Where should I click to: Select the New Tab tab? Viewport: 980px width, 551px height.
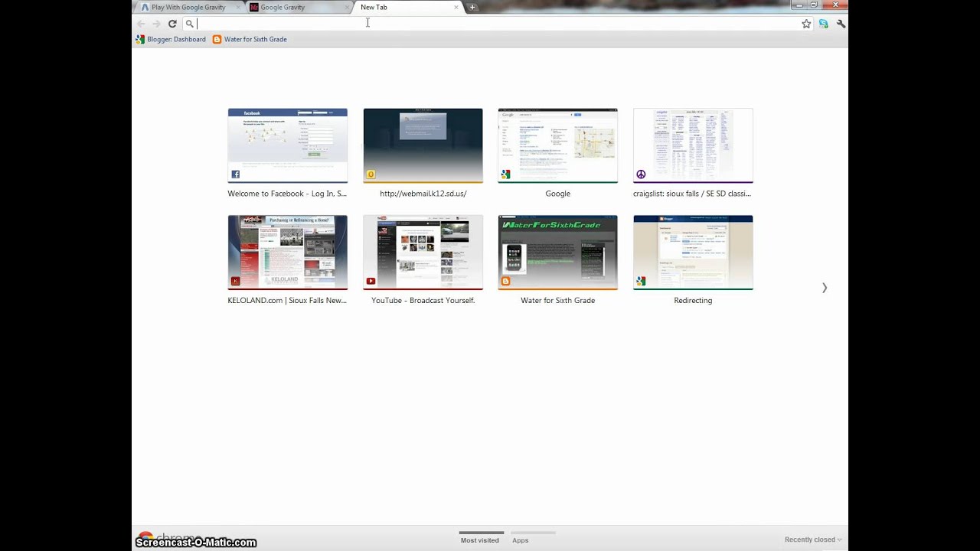pos(407,7)
